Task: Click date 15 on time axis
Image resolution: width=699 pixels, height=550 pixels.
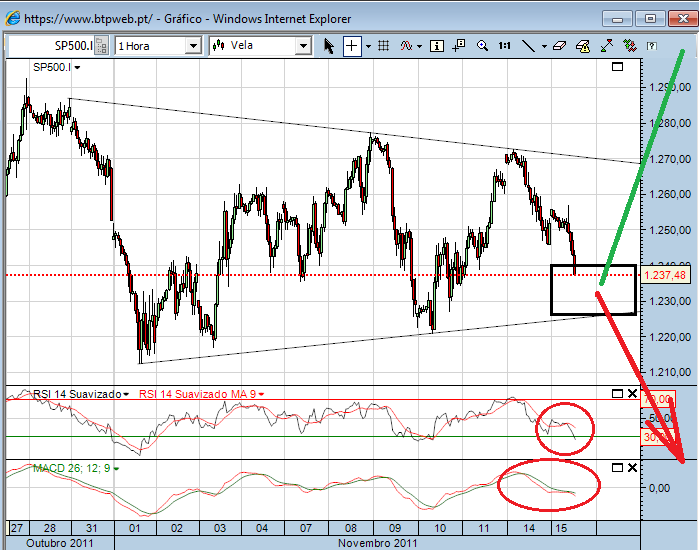Action: click(x=561, y=528)
